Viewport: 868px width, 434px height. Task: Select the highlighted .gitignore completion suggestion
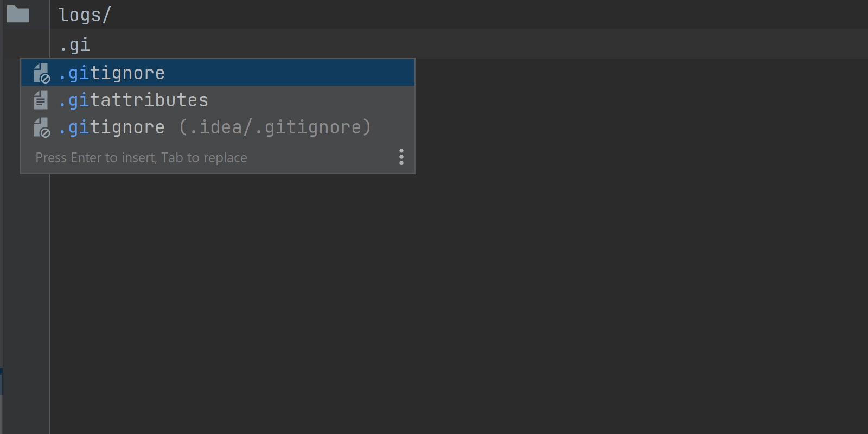click(218, 73)
